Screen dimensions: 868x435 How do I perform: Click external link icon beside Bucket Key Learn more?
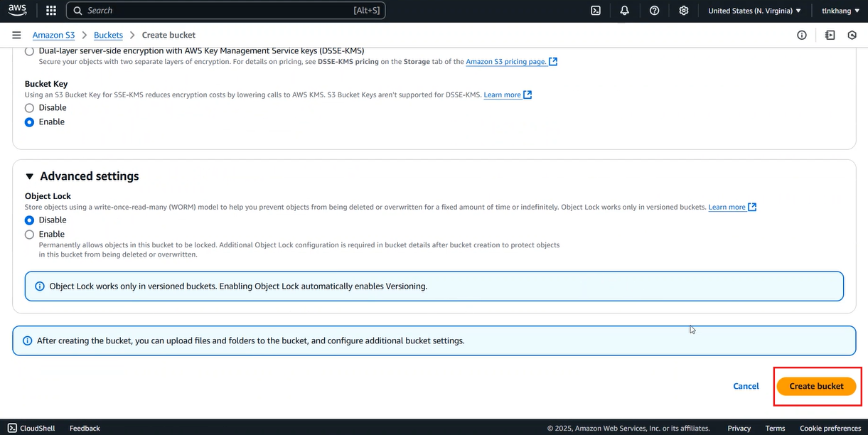527,95
